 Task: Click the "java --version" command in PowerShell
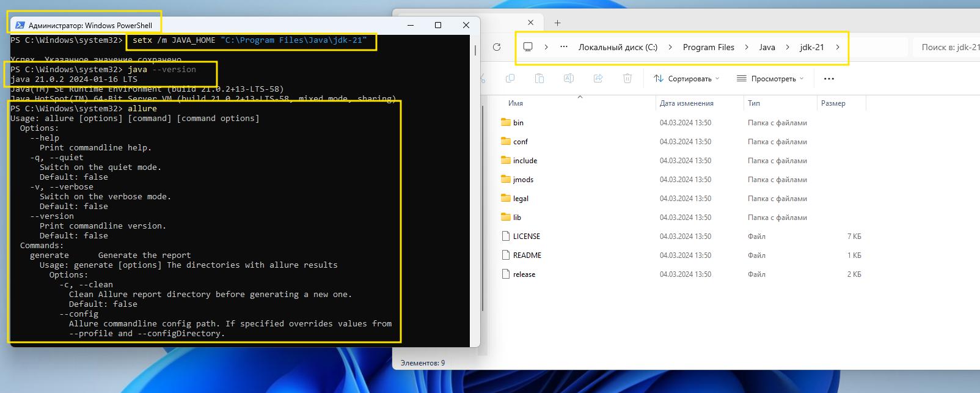[x=162, y=69]
